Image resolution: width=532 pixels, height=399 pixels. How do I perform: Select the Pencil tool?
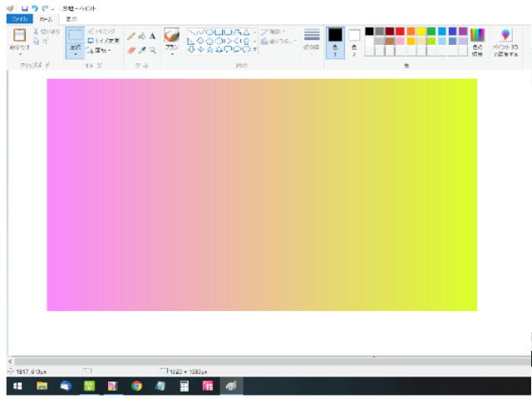tap(131, 36)
